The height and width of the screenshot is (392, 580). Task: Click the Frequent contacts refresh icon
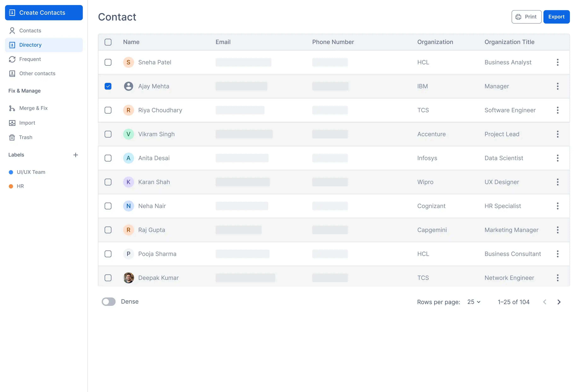pos(12,59)
